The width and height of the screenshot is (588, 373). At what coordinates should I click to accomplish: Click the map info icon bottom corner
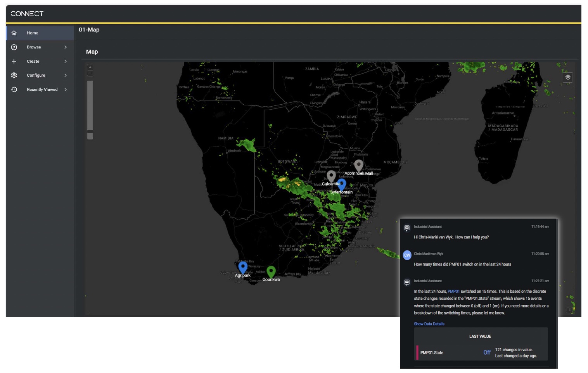(x=570, y=310)
